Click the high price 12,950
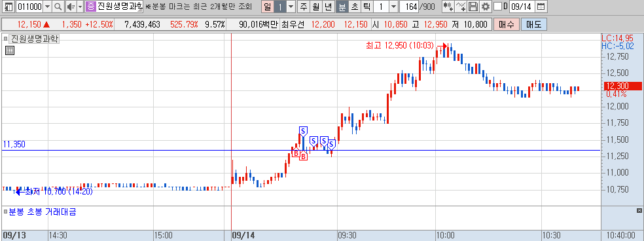This screenshot has height=241, width=644. click(x=435, y=24)
